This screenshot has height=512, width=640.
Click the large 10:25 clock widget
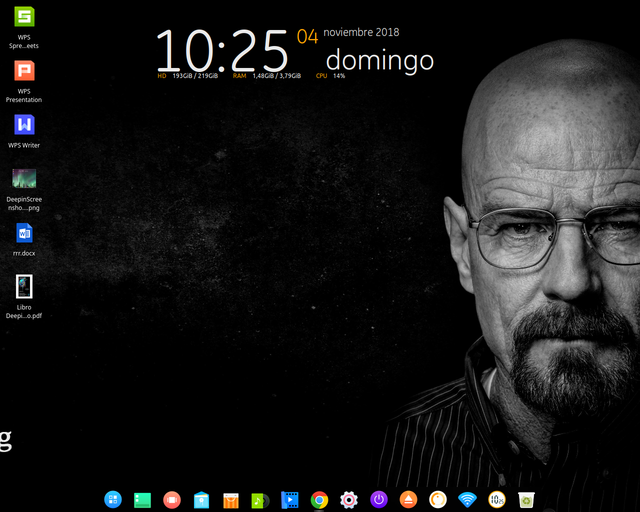pos(222,51)
